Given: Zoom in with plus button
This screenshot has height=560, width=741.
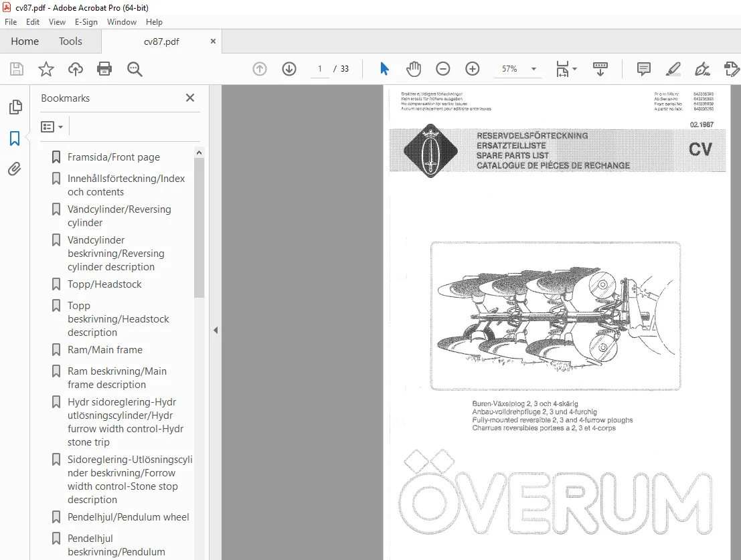Looking at the screenshot, I should (x=472, y=69).
